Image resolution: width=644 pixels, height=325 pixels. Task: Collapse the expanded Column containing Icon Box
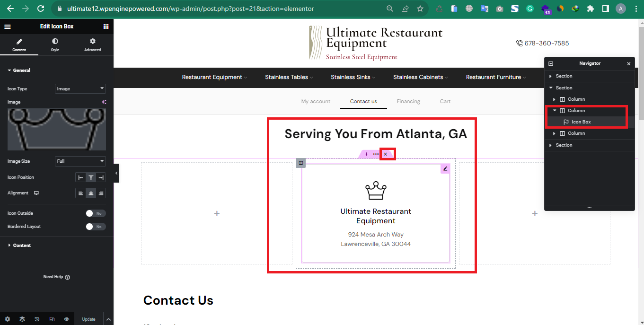point(555,111)
